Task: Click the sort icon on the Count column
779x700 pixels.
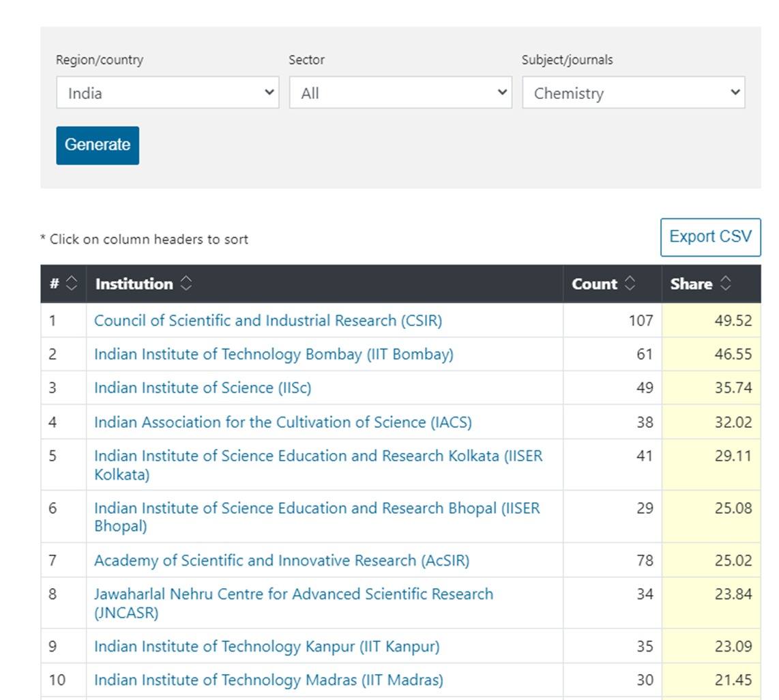Action: tap(630, 284)
